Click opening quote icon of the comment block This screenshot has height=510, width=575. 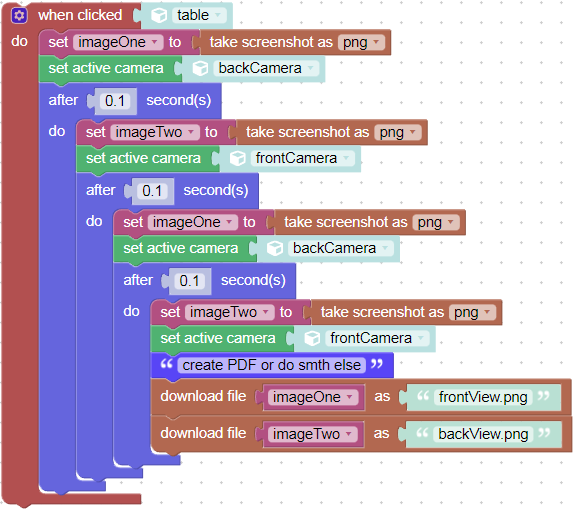[166, 364]
